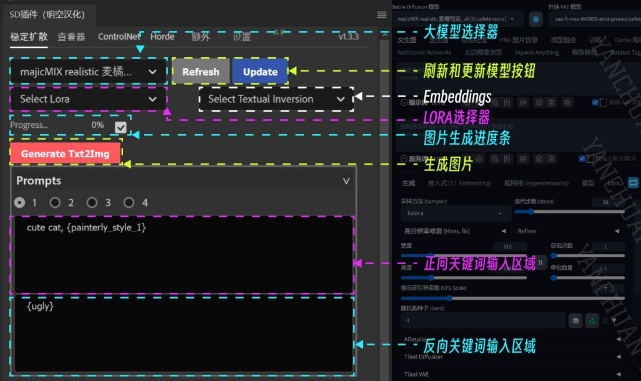Select prompt slot radio button 2
Viewport: 641px width, 381px height.
point(55,202)
